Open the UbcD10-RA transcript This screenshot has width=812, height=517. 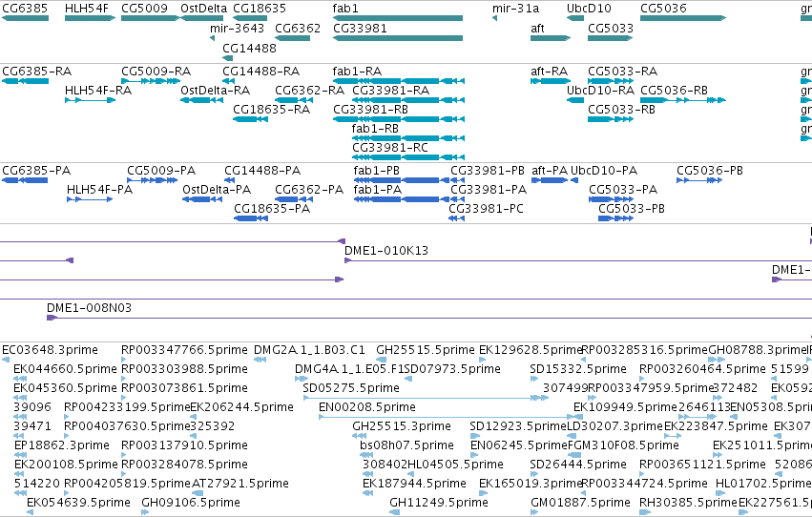click(x=575, y=100)
